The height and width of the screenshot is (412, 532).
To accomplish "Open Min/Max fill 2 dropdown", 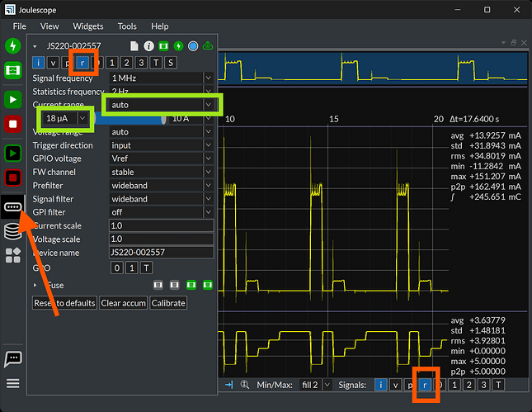I will coord(315,385).
